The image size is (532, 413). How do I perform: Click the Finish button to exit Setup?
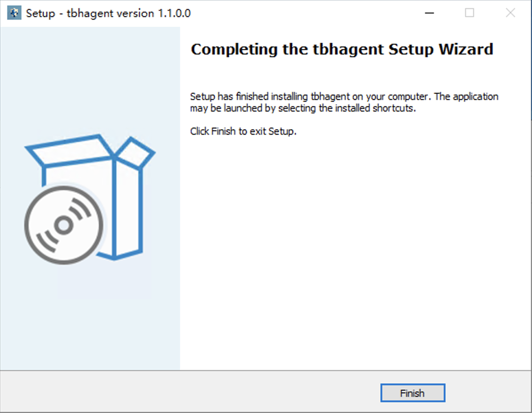(413, 393)
